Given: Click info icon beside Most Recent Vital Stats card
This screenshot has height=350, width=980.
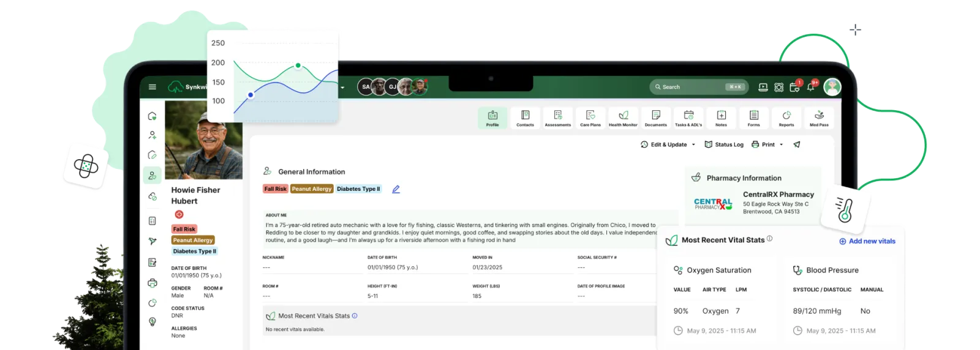Looking at the screenshot, I should tap(770, 239).
